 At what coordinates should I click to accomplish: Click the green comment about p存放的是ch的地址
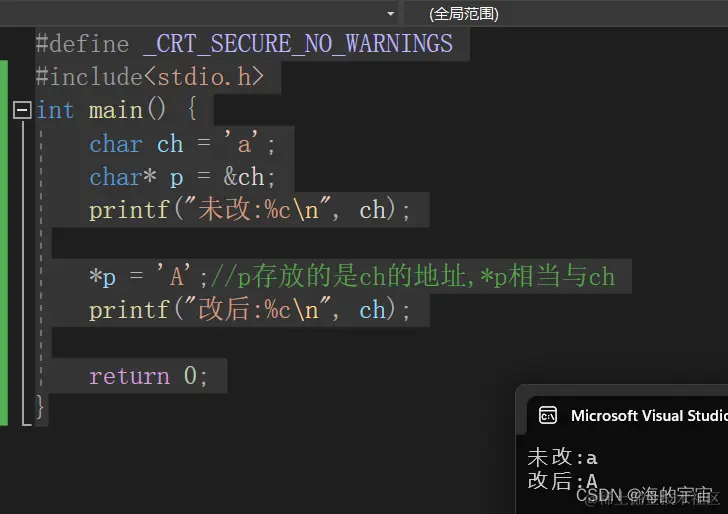tap(413, 276)
